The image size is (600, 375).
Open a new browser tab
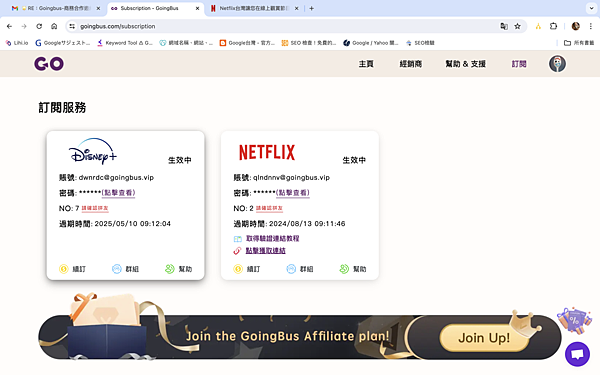311,8
